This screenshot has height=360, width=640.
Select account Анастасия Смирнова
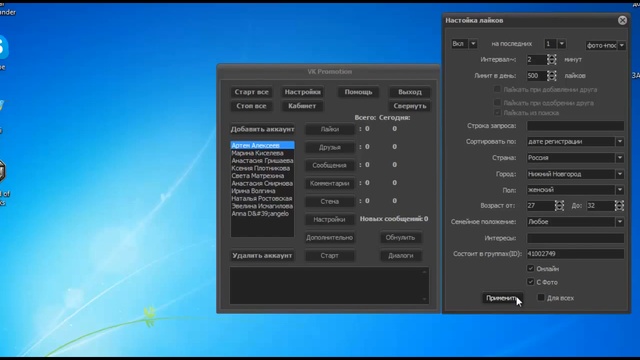[x=262, y=183]
